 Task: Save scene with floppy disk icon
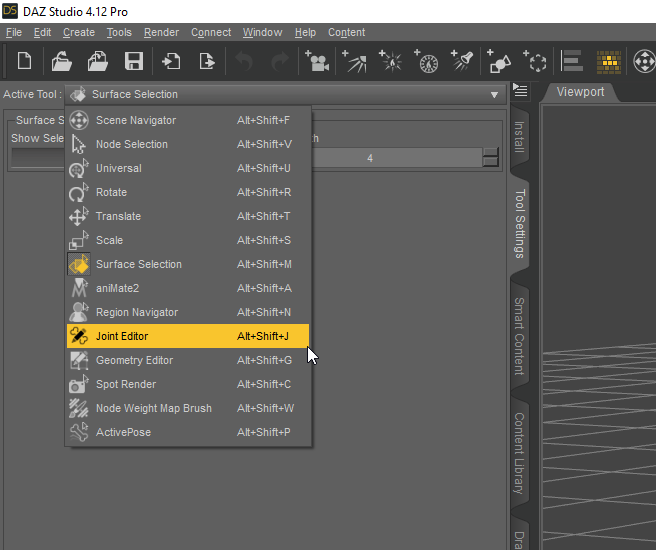click(134, 61)
